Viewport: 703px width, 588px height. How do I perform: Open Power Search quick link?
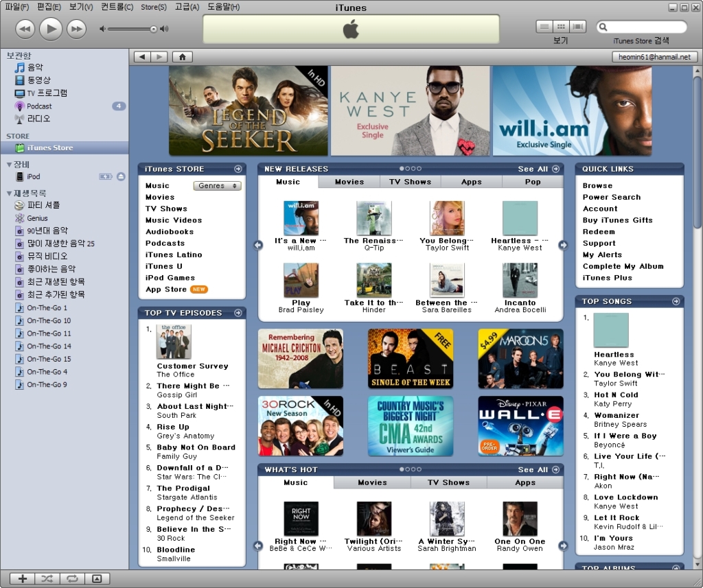point(612,197)
